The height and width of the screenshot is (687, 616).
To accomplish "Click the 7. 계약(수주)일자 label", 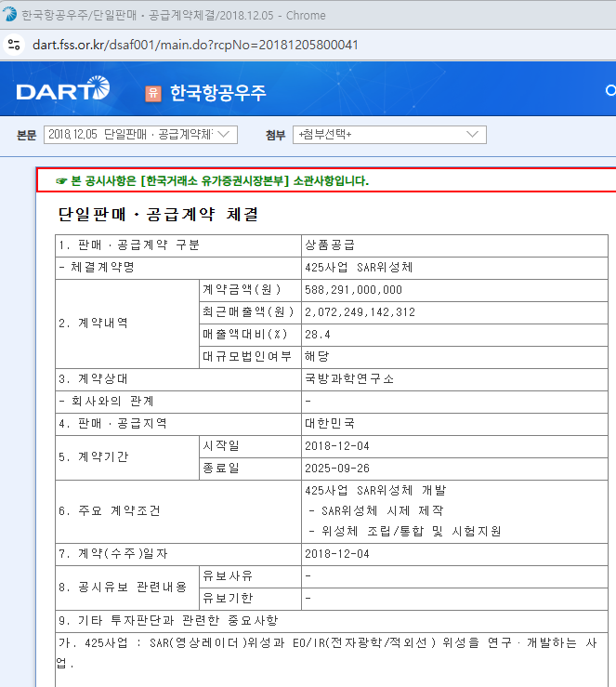I will pos(113,554).
